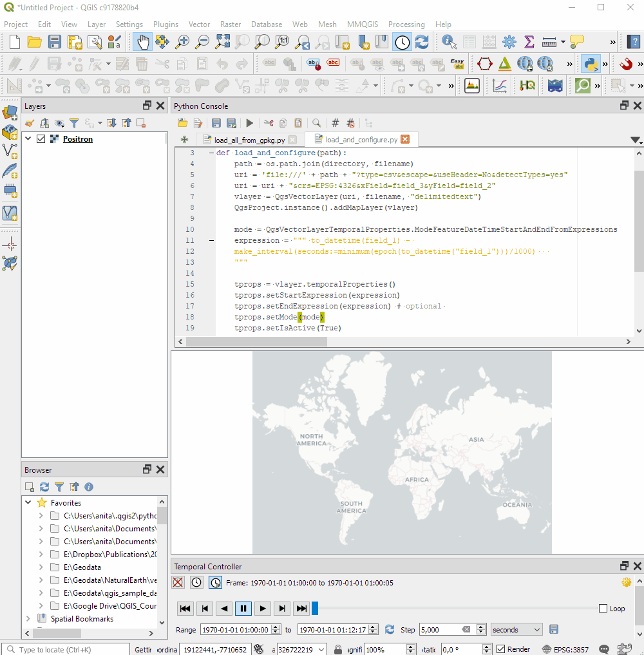This screenshot has height=655, width=644.
Task: Toggle the scale lock padlock icon
Action: [338, 649]
